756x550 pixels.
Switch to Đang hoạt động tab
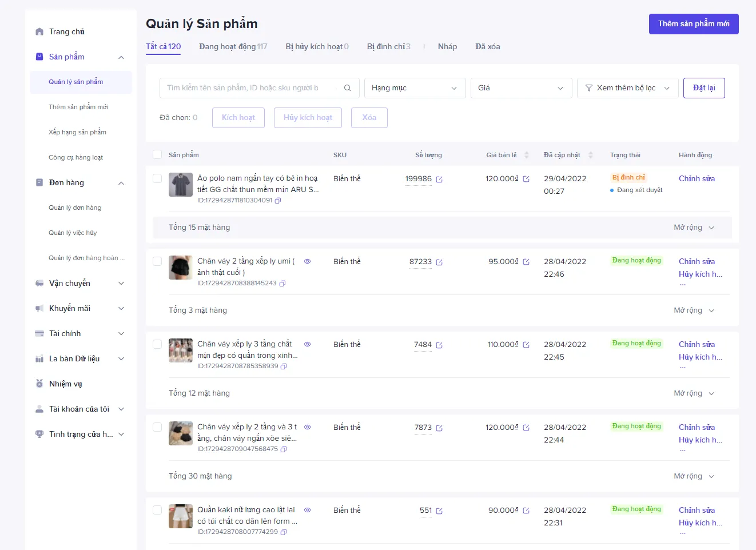(x=233, y=47)
